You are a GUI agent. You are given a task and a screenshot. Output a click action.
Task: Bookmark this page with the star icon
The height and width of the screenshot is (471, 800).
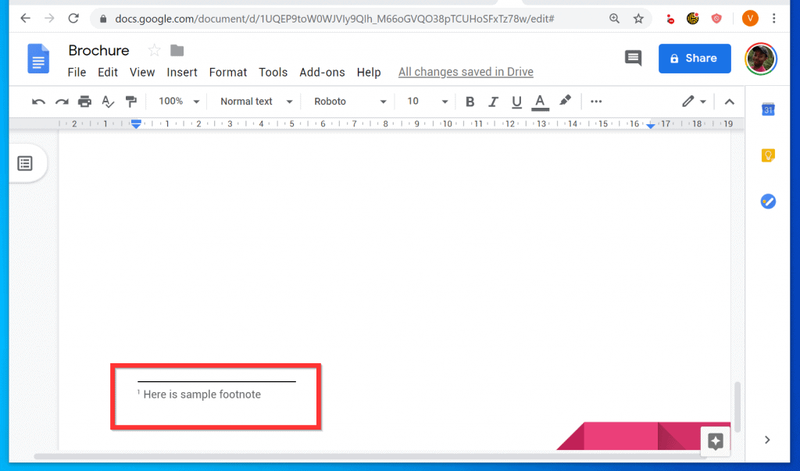tap(638, 19)
